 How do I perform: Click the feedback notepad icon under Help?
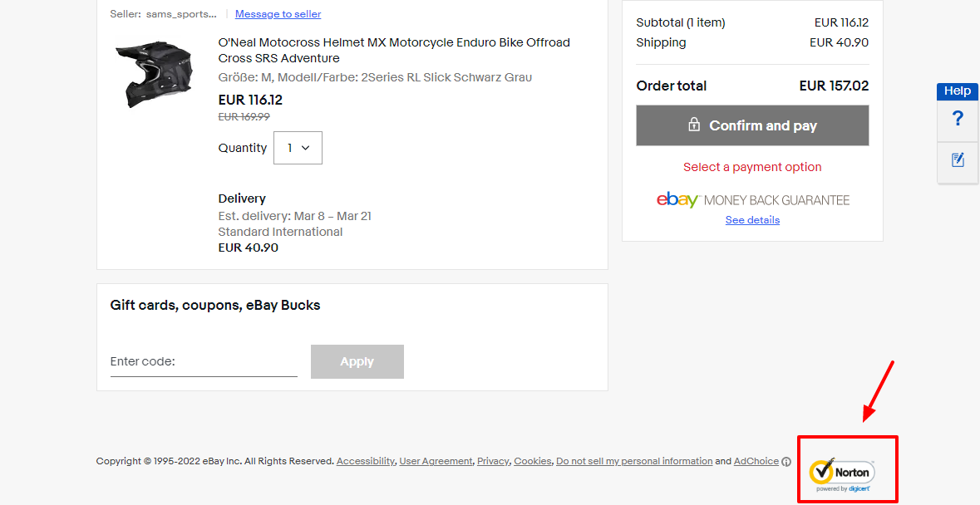click(x=958, y=159)
